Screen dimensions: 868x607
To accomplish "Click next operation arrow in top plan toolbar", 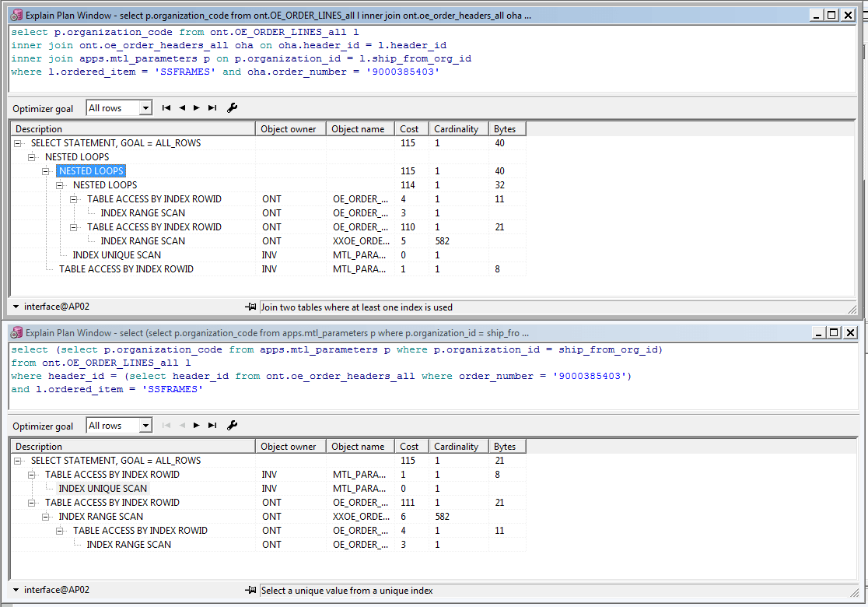I will point(197,108).
